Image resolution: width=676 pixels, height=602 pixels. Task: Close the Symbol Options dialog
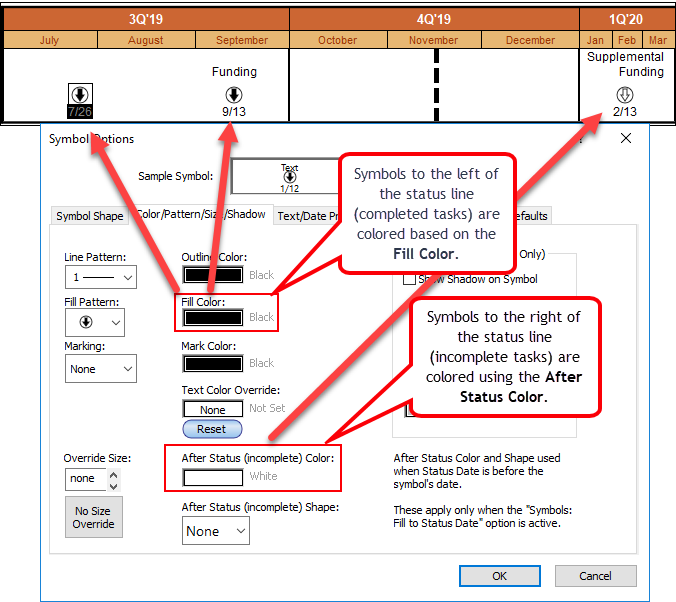click(x=626, y=139)
